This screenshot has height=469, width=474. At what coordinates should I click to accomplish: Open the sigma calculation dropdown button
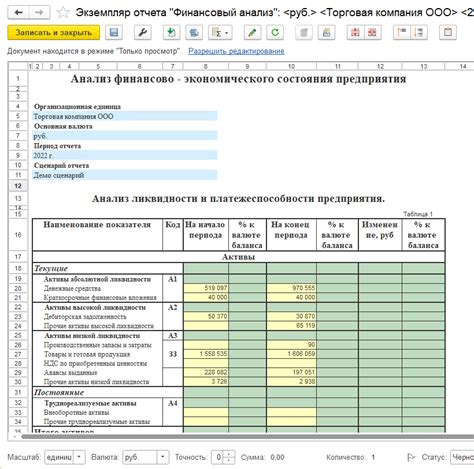220,33
